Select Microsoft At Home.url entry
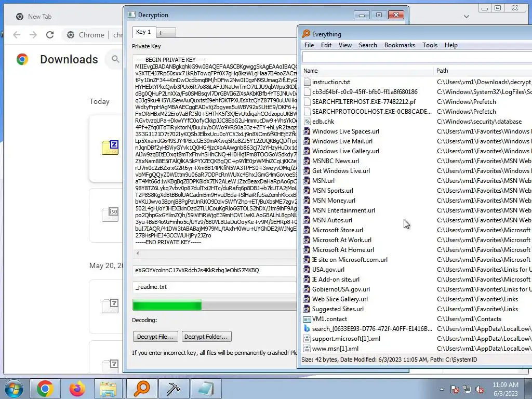 pos(343,250)
